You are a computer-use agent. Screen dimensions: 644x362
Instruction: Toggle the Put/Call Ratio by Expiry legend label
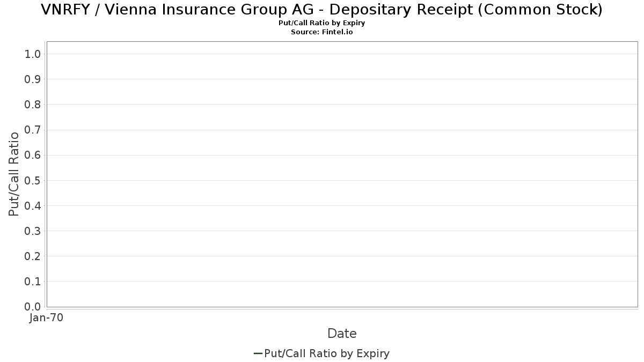(x=327, y=353)
